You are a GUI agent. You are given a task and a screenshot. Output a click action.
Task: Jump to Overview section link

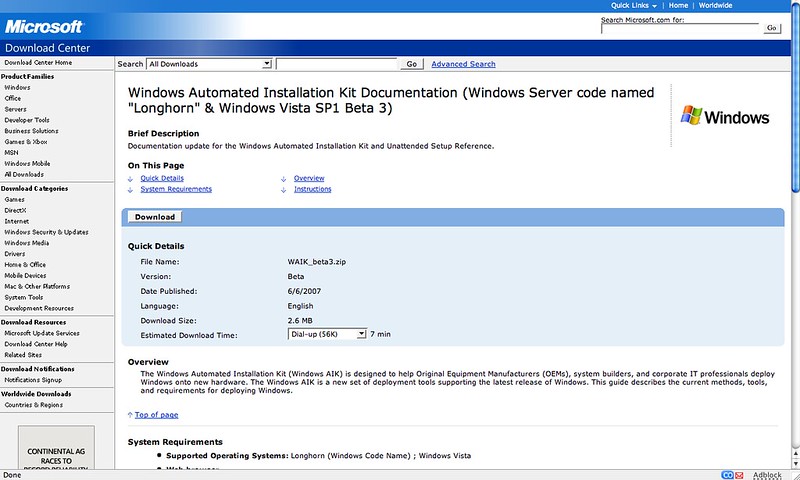tap(309, 178)
